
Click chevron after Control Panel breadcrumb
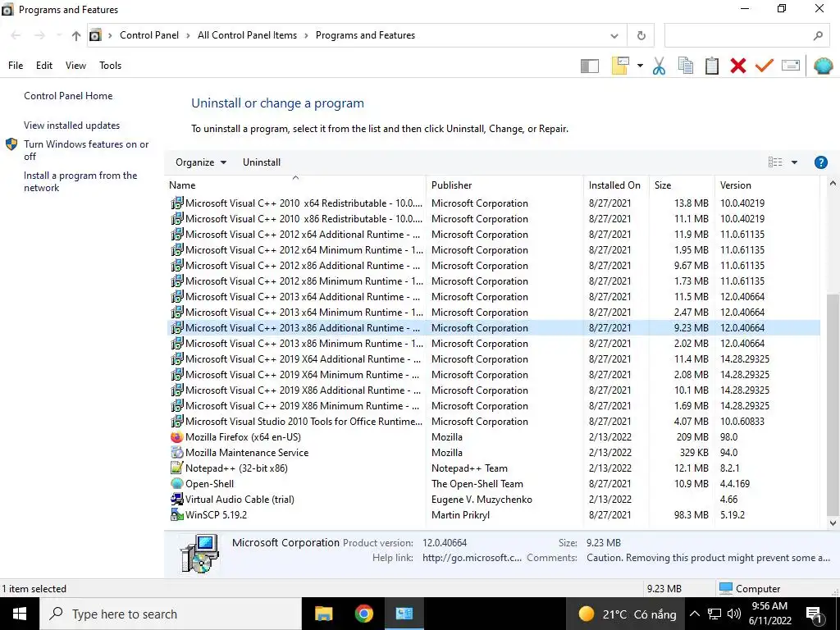[x=188, y=35]
